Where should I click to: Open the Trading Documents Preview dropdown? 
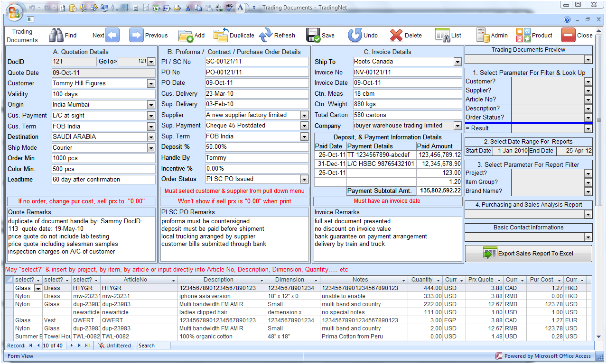click(588, 60)
